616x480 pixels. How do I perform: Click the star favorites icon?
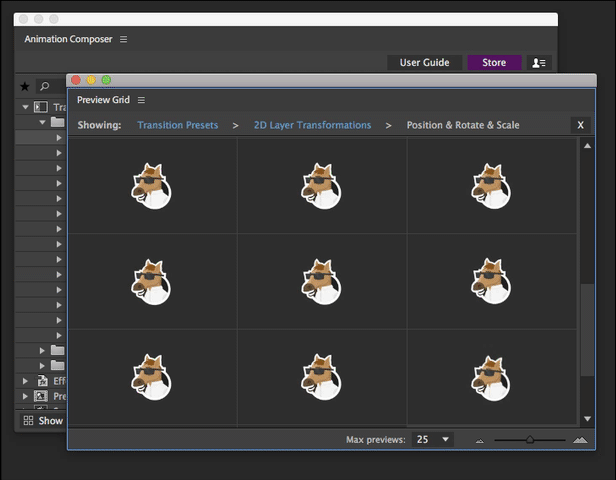(25, 87)
